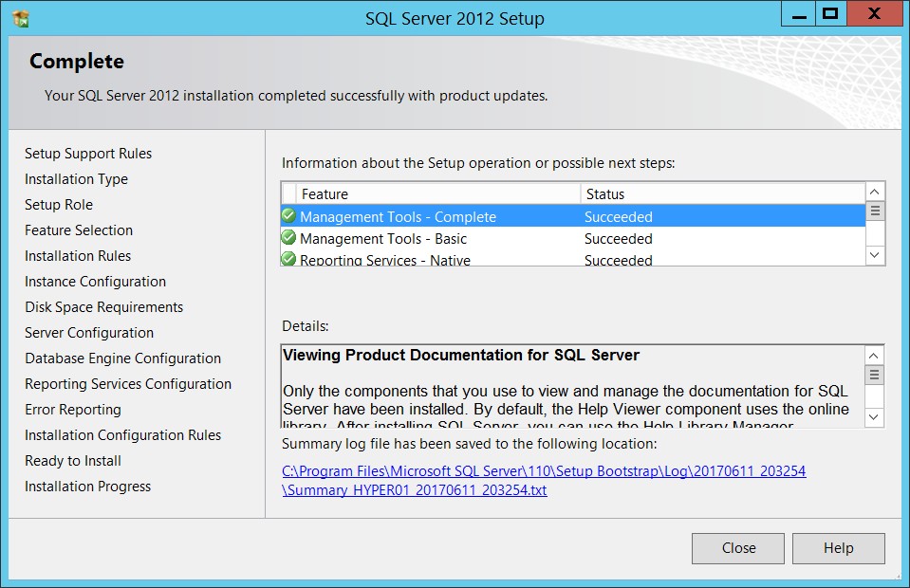Click the Setup Support Rules step

[88, 153]
